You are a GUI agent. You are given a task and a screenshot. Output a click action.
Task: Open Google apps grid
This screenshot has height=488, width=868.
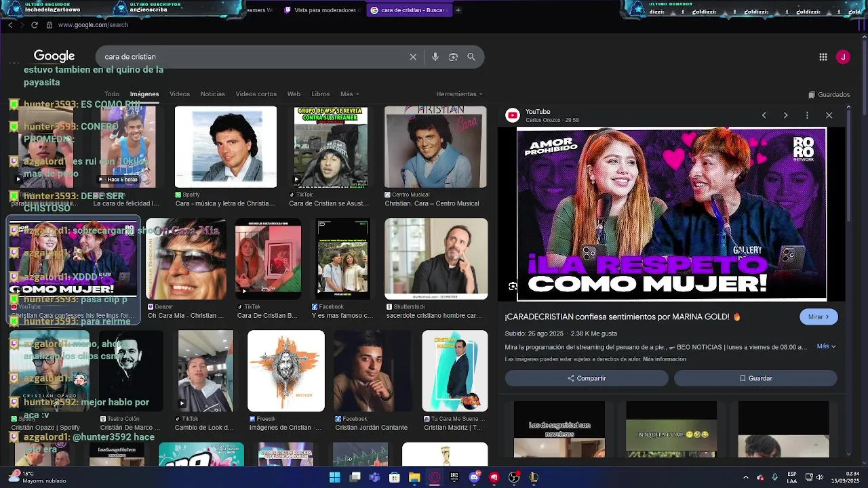click(x=823, y=57)
